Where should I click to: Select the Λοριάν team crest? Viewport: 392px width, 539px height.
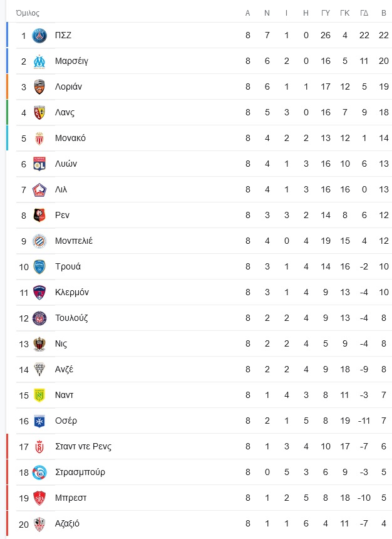coord(39,87)
